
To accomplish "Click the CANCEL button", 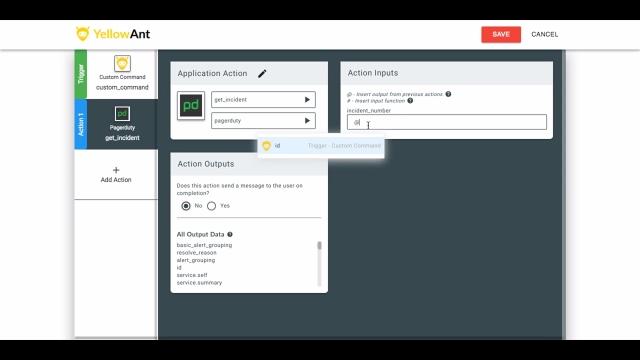I will (x=544, y=34).
